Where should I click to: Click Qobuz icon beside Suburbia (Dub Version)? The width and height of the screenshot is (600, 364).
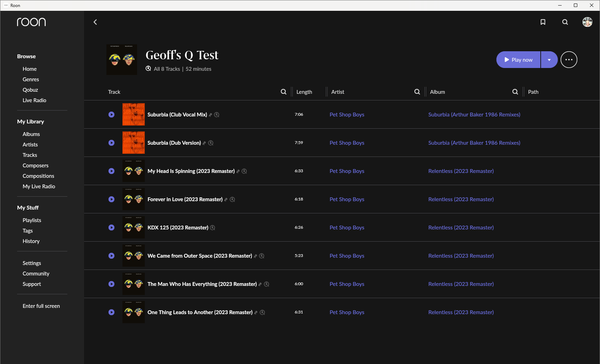211,143
